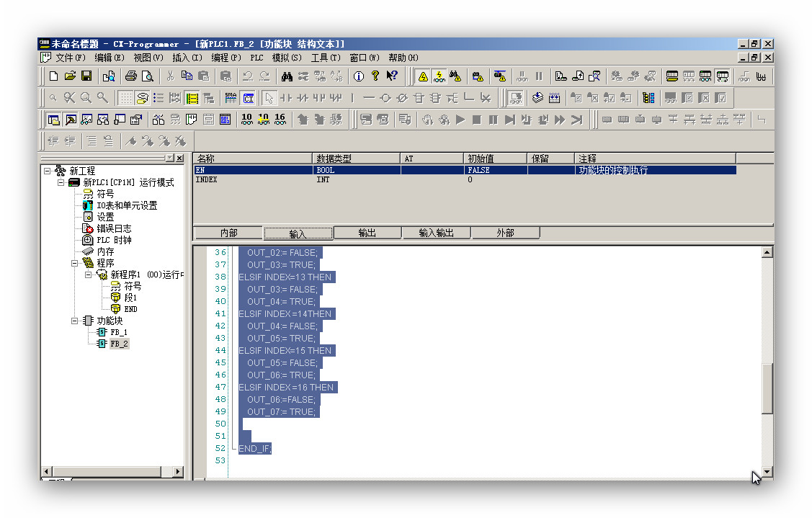The height and width of the screenshot is (518, 812).
Task: Collapse the 功能块 tree node
Action: [75, 321]
